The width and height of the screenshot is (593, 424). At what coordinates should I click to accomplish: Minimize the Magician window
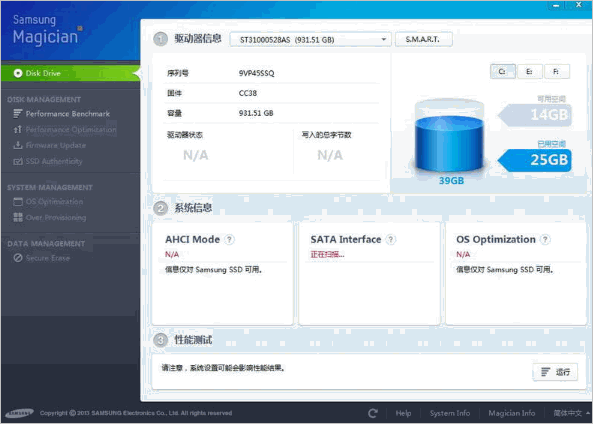tap(556, 5)
